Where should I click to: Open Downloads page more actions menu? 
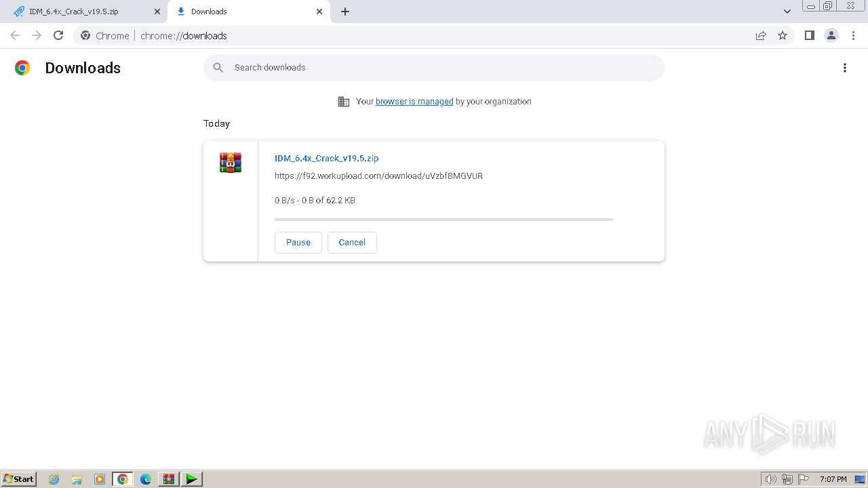coord(845,68)
